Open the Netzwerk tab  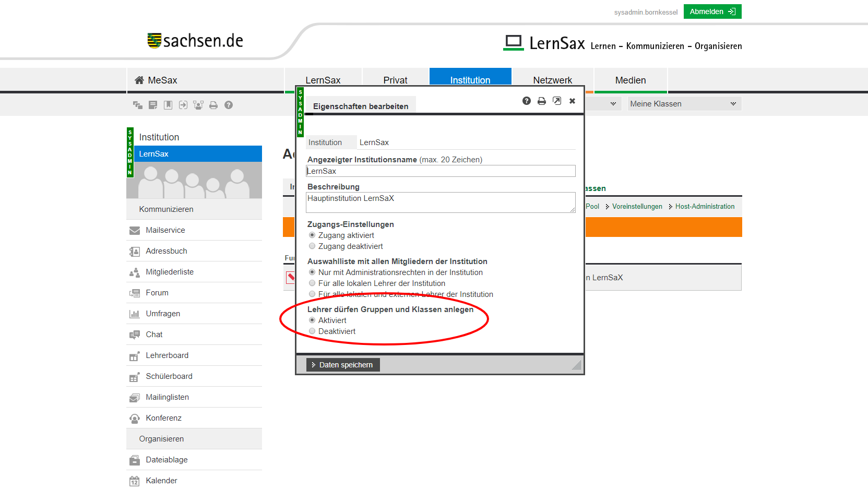coord(552,80)
